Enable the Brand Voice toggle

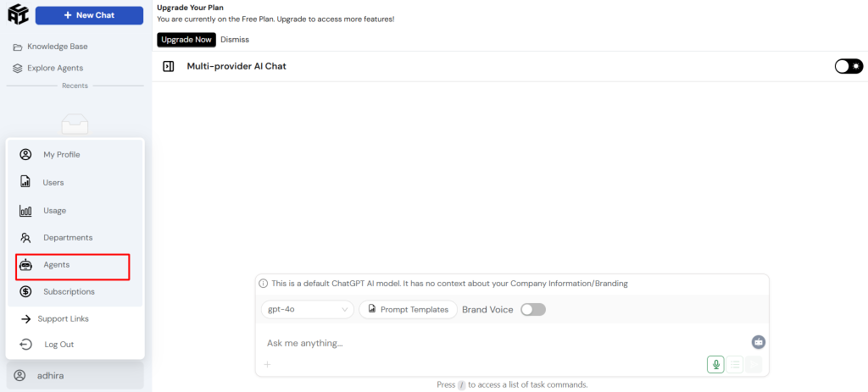[533, 310]
